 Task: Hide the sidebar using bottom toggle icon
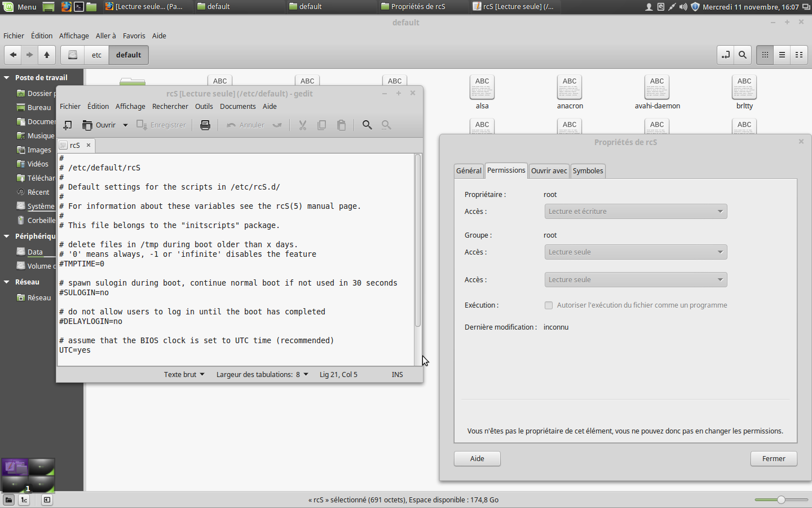click(47, 500)
